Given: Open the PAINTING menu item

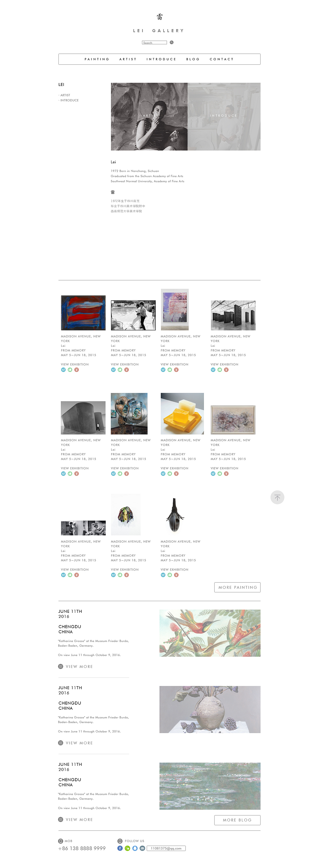Looking at the screenshot, I should tap(97, 59).
